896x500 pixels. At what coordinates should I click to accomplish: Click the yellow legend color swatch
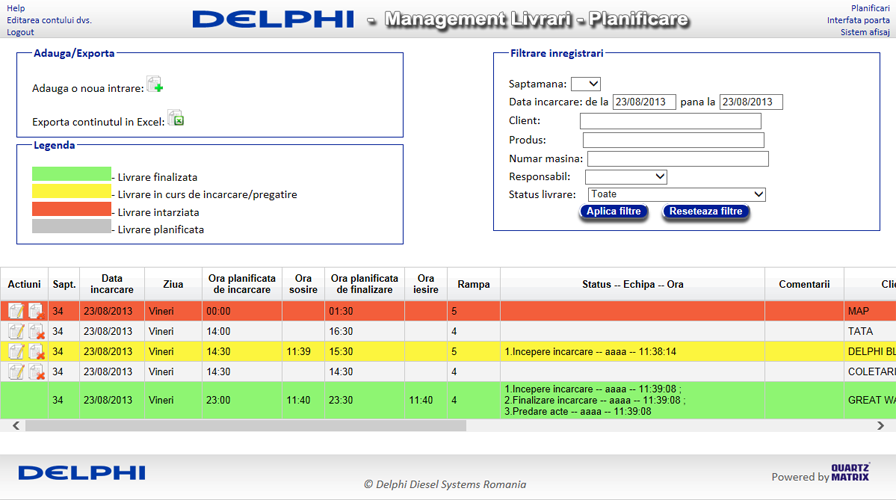pyautogui.click(x=71, y=191)
